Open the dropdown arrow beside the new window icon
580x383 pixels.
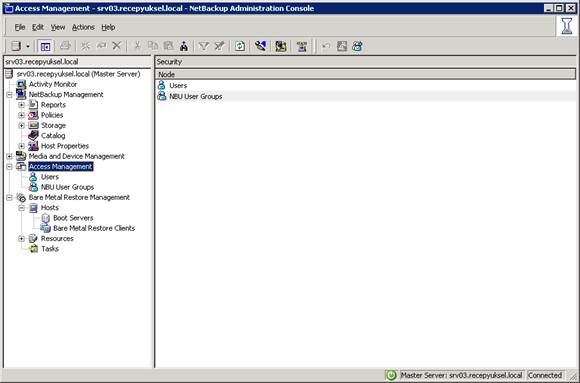28,46
